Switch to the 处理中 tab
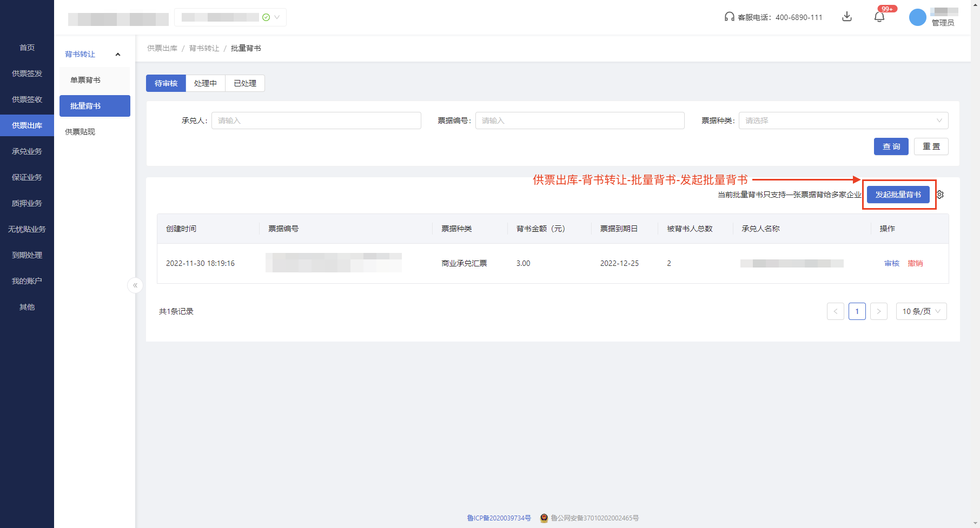The height and width of the screenshot is (528, 980). 206,83
